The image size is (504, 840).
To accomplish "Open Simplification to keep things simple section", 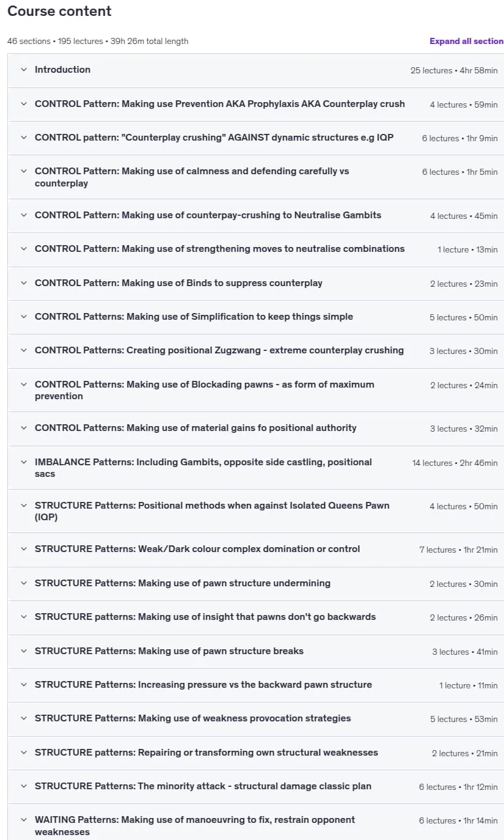I will (256, 317).
